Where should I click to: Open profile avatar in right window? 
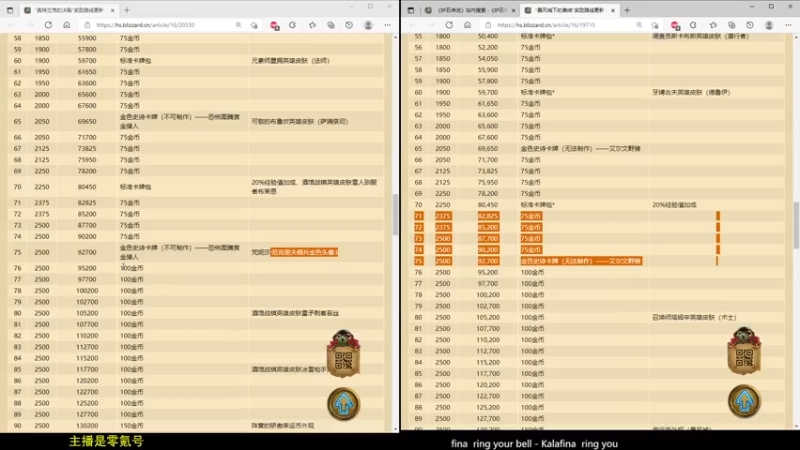click(x=769, y=25)
